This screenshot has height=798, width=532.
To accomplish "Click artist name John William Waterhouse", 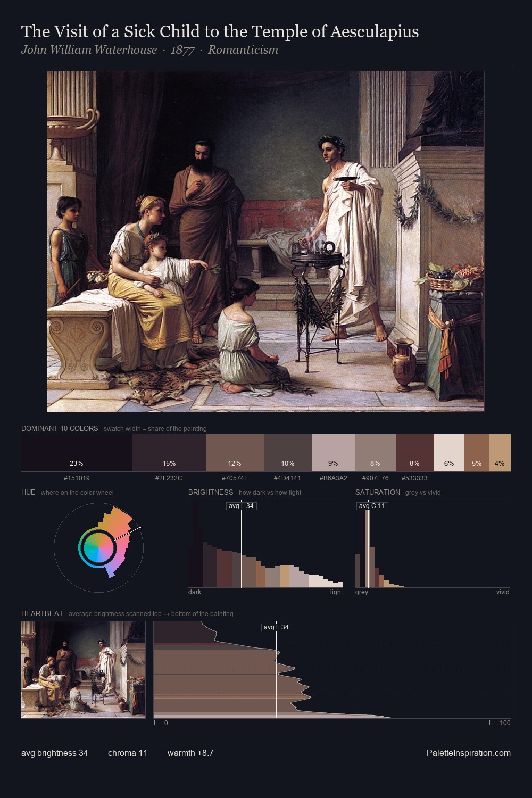I will (x=89, y=50).
